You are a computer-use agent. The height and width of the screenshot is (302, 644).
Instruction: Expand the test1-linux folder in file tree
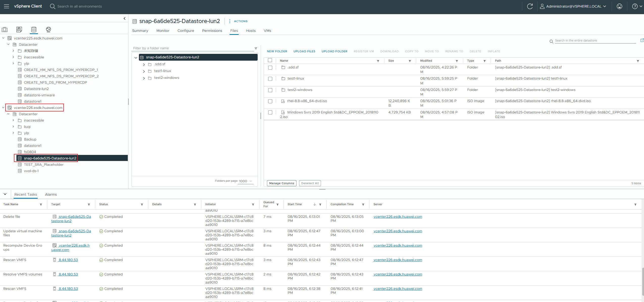coord(144,72)
